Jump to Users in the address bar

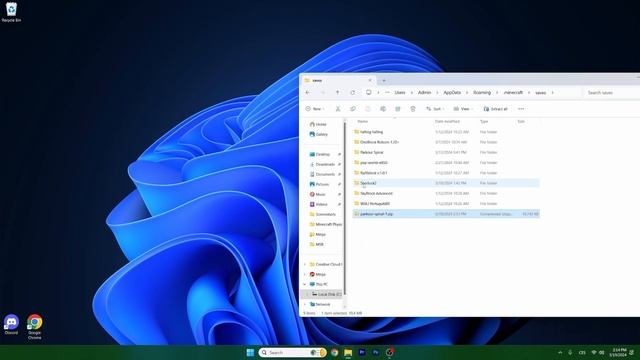[x=400, y=93]
